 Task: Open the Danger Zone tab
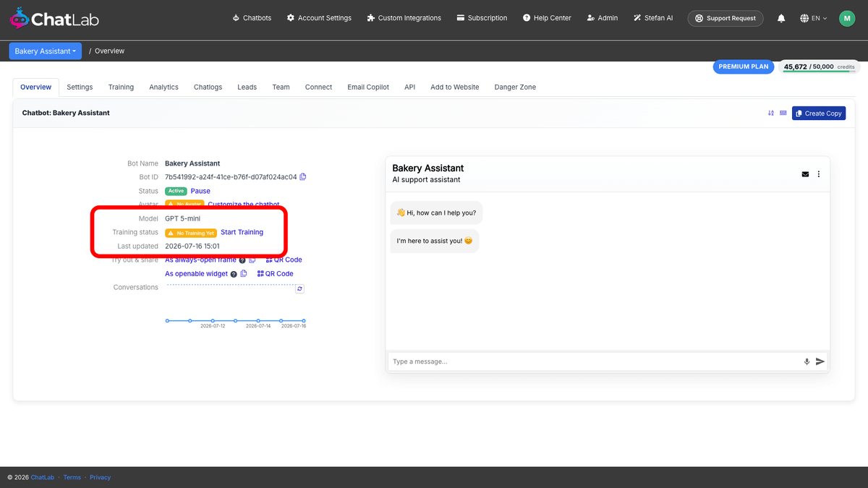pos(515,87)
